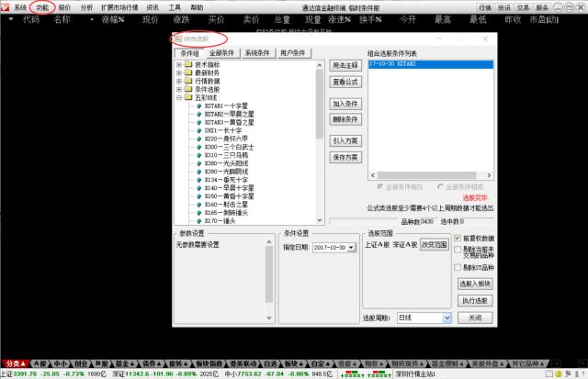
Task: Click the 执行选股 button
Action: pyautogui.click(x=475, y=300)
